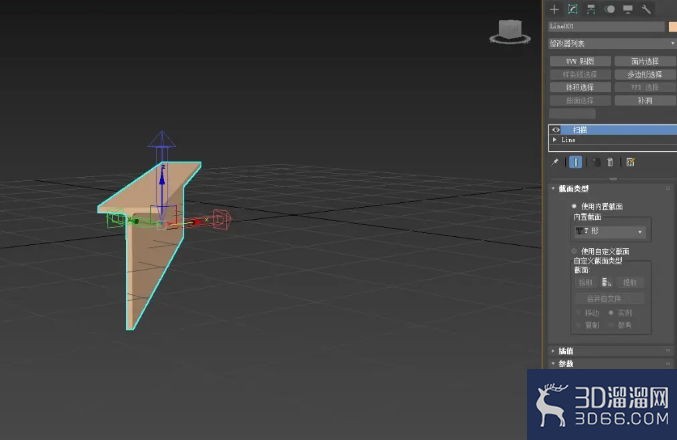Click the 面片选择 modifier button
Viewport: 677px width, 440px height.
pyautogui.click(x=645, y=61)
